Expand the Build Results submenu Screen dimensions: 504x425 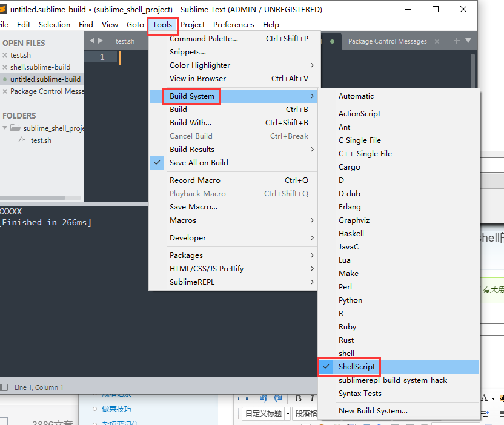point(234,150)
